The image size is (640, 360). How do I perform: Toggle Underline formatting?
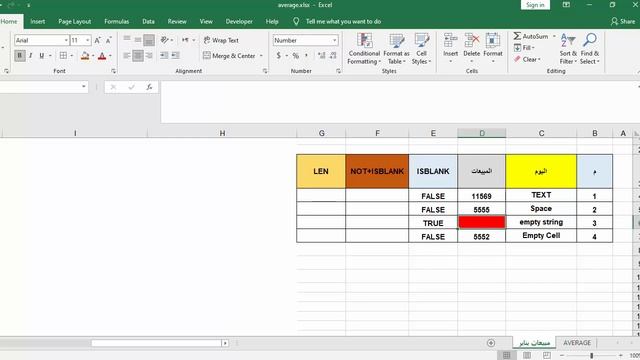click(41, 56)
